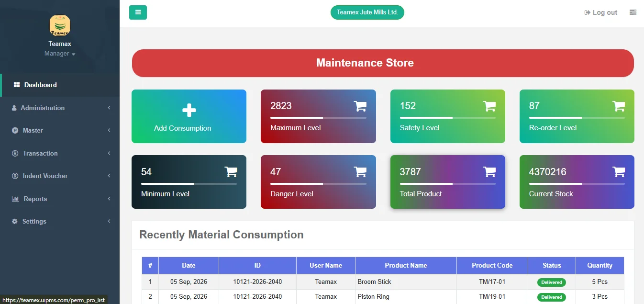Open the Transaction menu
This screenshot has width=644, height=304.
click(x=60, y=153)
